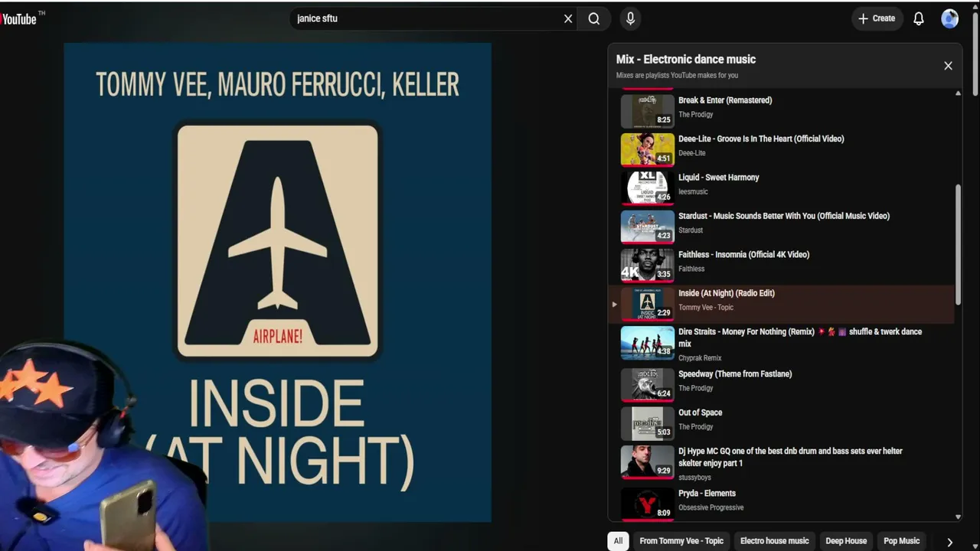Open the account avatar menu
The height and width of the screenshot is (551, 980).
[950, 18]
